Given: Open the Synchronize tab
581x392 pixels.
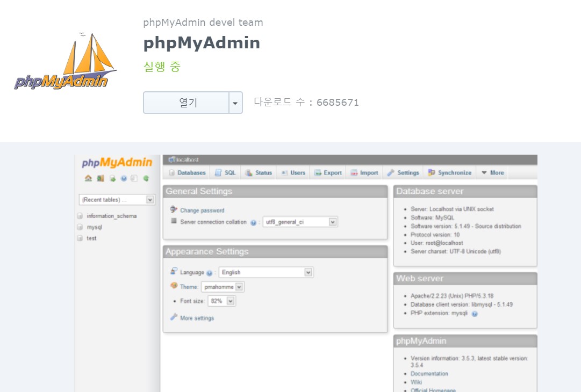Looking at the screenshot, I should pos(450,172).
